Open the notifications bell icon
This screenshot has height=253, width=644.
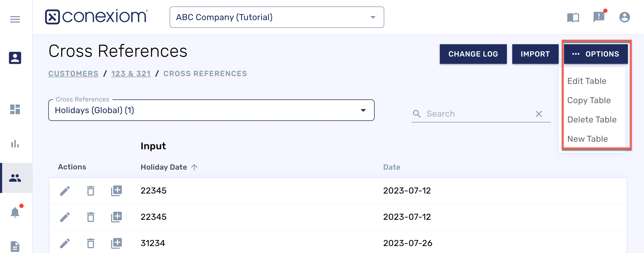pyautogui.click(x=15, y=212)
